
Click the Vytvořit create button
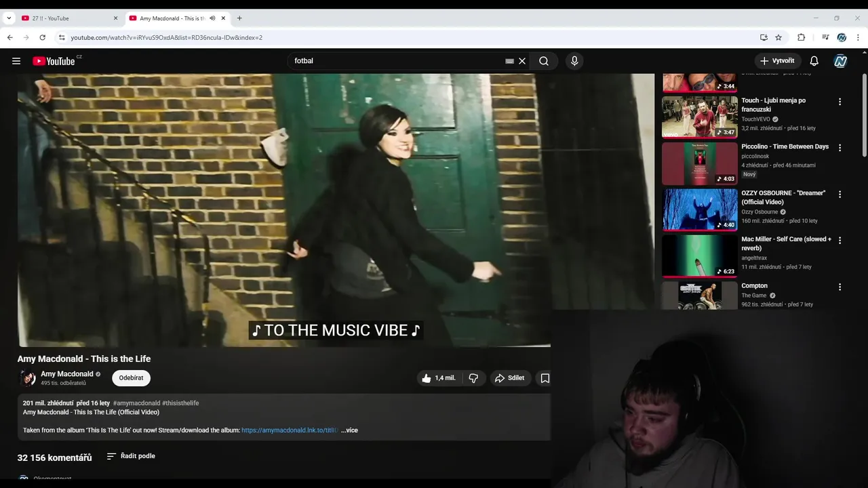click(778, 61)
